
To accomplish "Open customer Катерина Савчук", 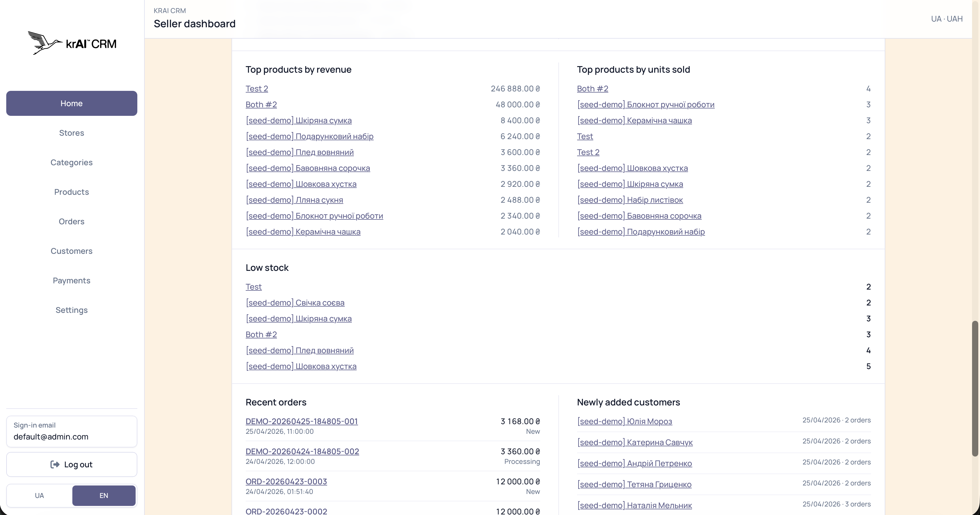I will (x=635, y=442).
